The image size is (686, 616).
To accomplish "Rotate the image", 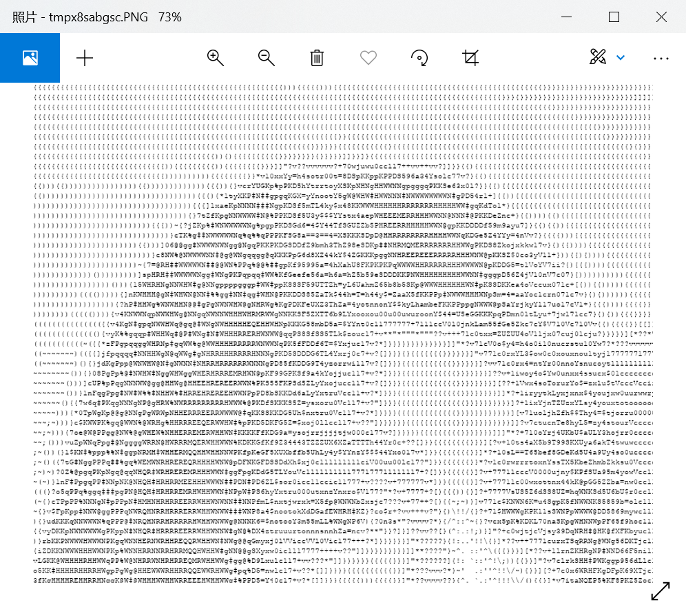I will click(419, 58).
